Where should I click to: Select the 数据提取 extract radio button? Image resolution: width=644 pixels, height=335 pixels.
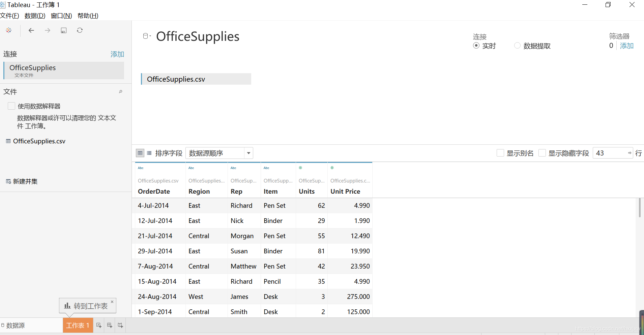pos(517,46)
